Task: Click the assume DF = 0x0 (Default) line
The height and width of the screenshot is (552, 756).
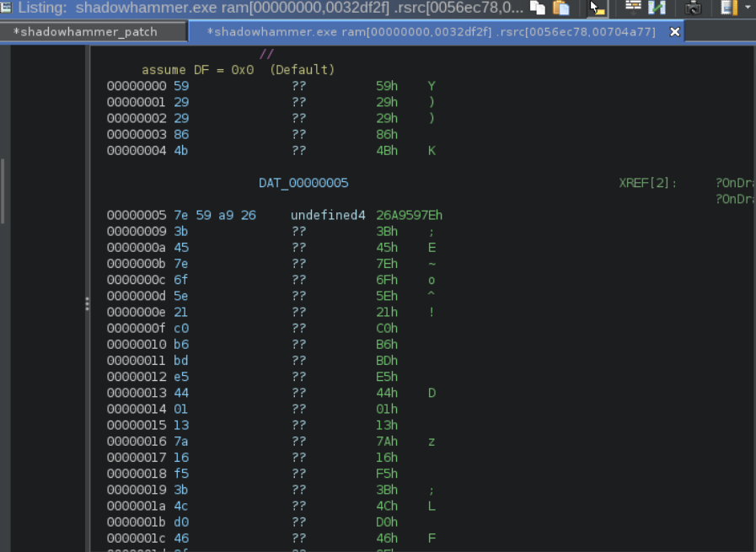Action: [239, 70]
